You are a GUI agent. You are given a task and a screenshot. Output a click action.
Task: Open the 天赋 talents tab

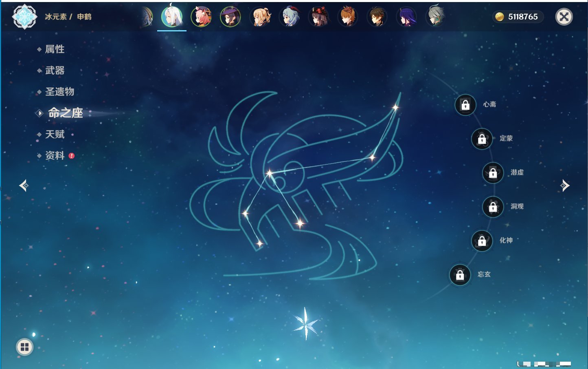click(55, 134)
